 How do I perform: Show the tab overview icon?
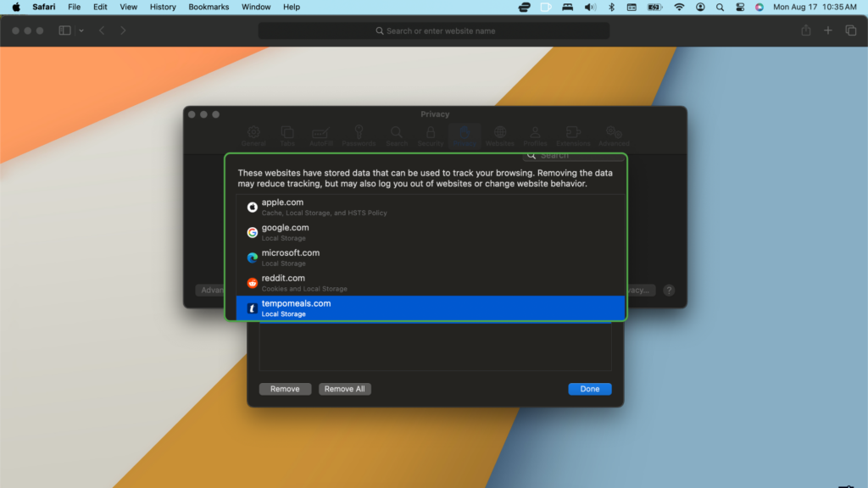851,30
